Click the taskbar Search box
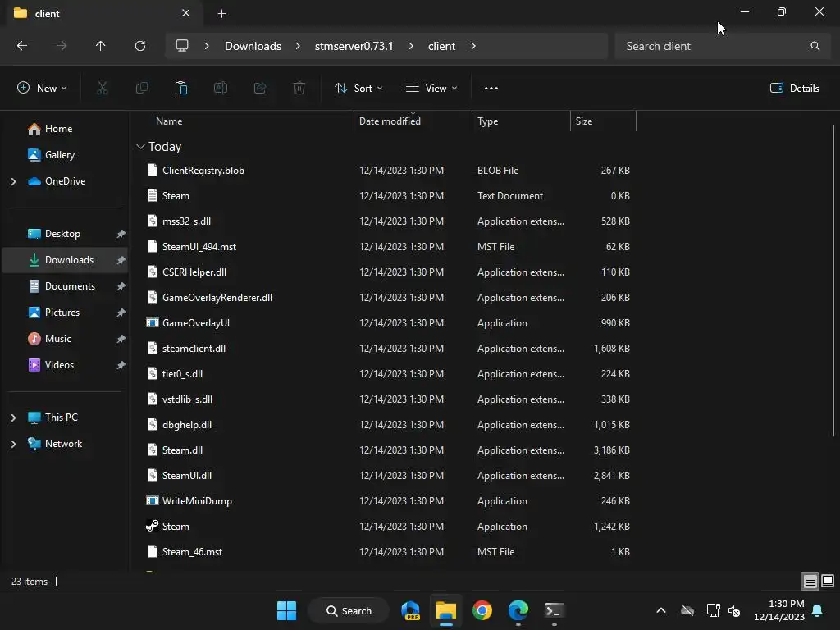 click(349, 610)
